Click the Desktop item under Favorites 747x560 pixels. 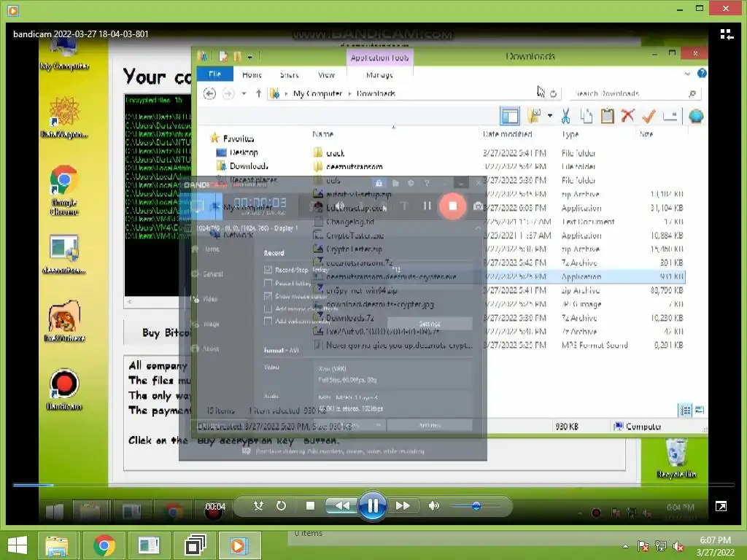click(x=237, y=152)
